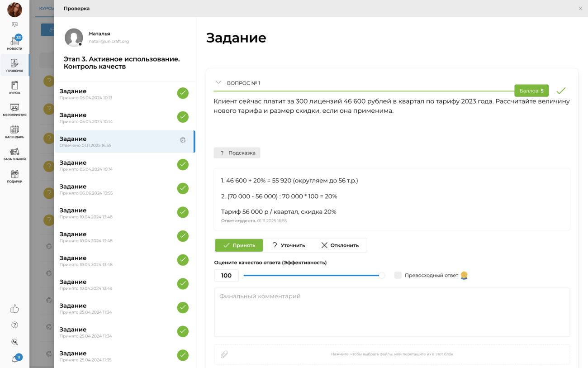Click the thumbs-up icon in sidebar
This screenshot has width=588, height=368.
click(14, 309)
